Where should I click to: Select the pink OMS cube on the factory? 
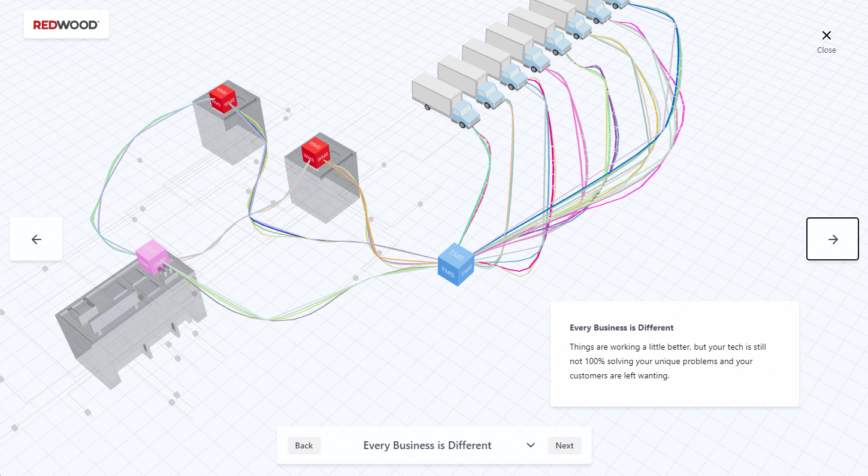pos(152,257)
